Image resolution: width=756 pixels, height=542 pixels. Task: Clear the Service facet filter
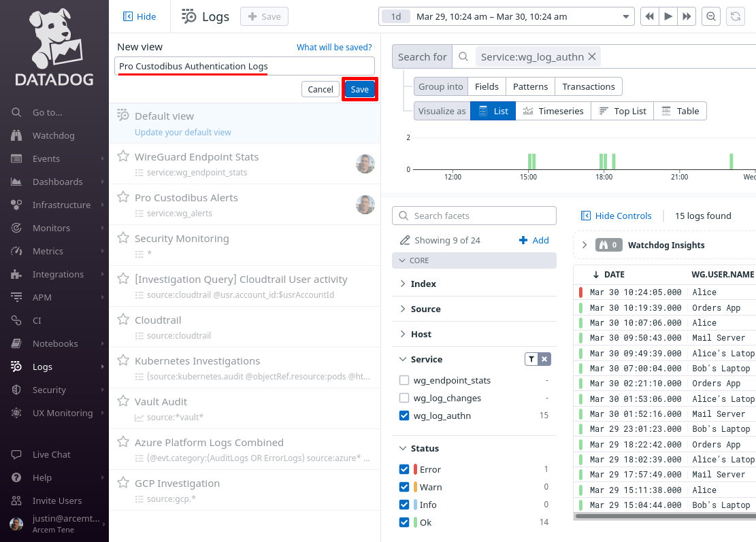click(x=544, y=359)
